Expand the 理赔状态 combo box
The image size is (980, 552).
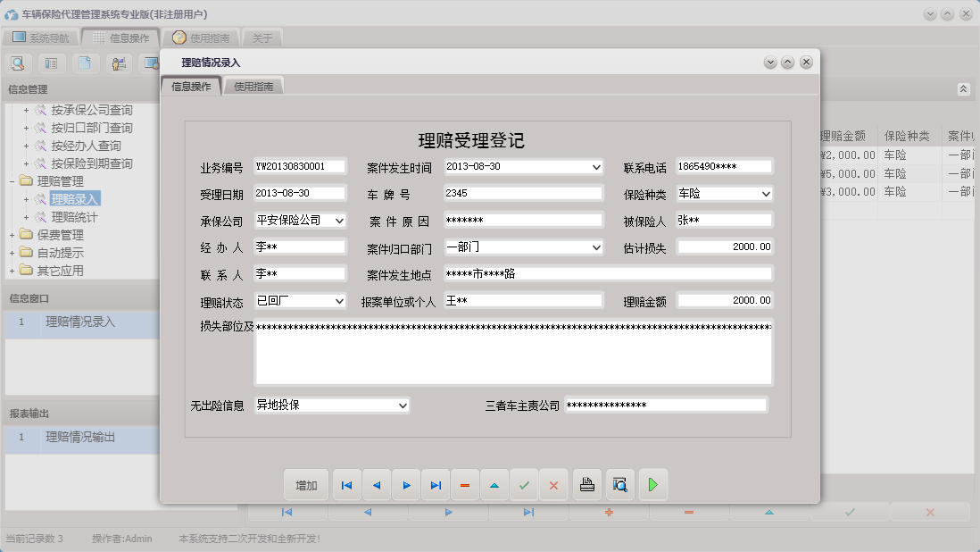pyautogui.click(x=339, y=302)
